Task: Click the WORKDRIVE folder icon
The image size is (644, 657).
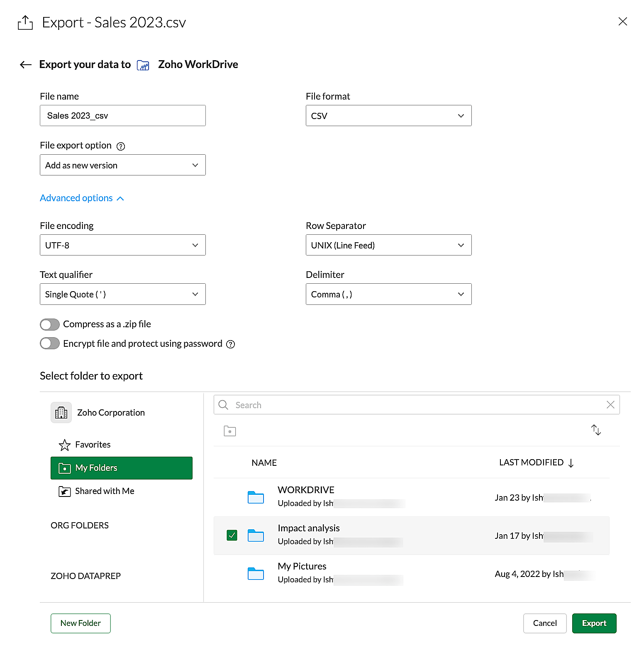Action: (x=256, y=497)
